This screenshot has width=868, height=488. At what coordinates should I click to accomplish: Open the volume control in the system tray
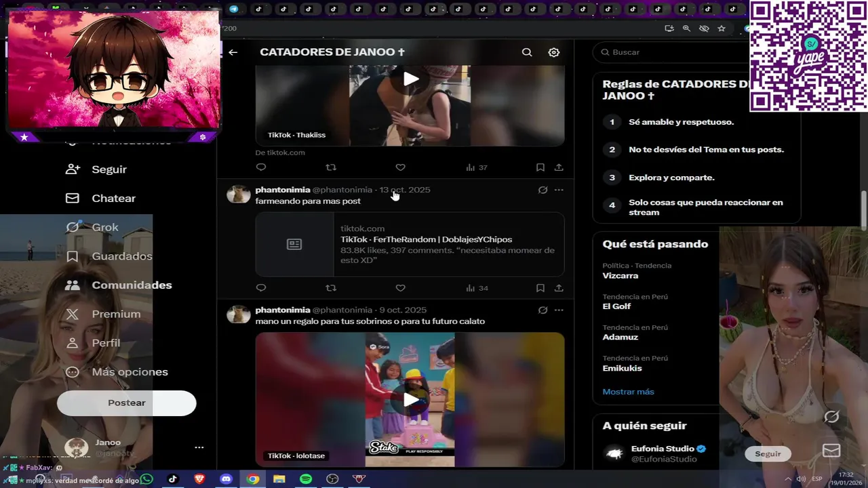click(x=801, y=479)
